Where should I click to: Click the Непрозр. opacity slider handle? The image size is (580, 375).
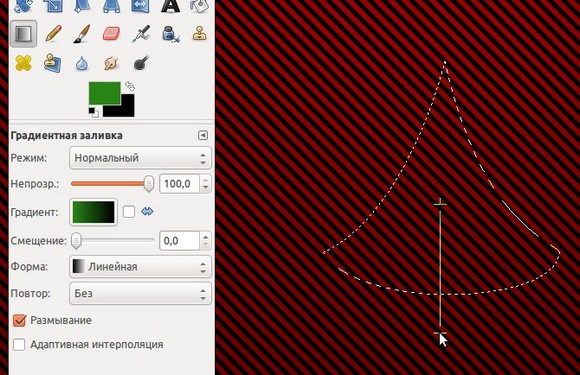pos(148,183)
